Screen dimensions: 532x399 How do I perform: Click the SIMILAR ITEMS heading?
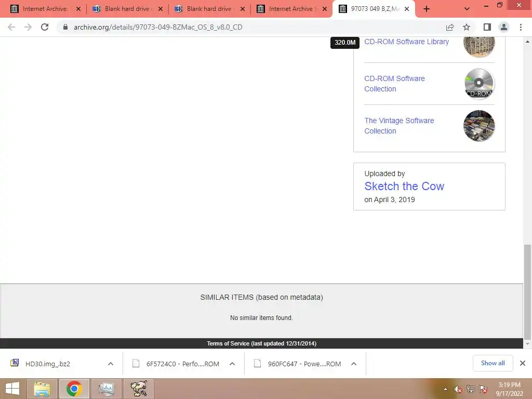[262, 297]
